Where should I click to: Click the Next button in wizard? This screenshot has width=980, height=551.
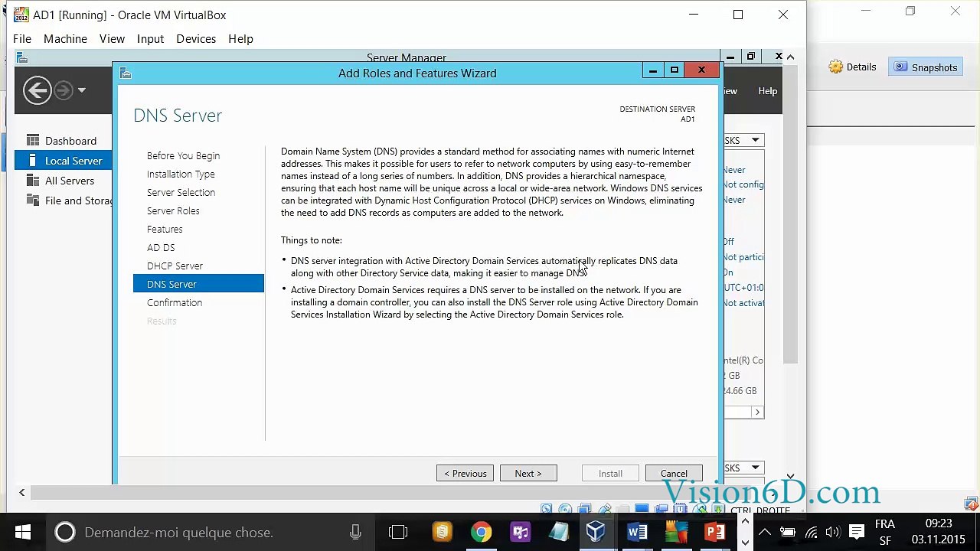pyautogui.click(x=528, y=474)
